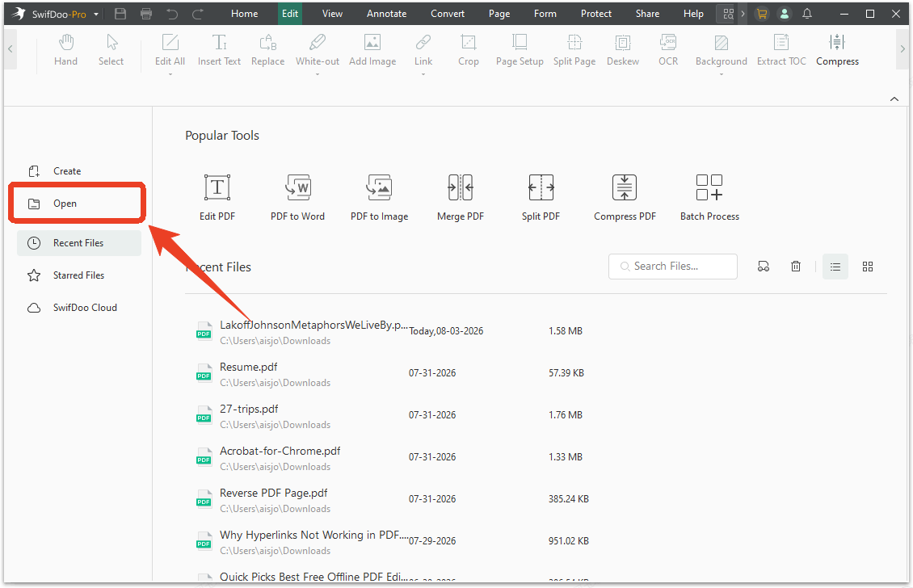Select Recent Files in sidebar
Image resolution: width=913 pixels, height=588 pixels.
(79, 243)
